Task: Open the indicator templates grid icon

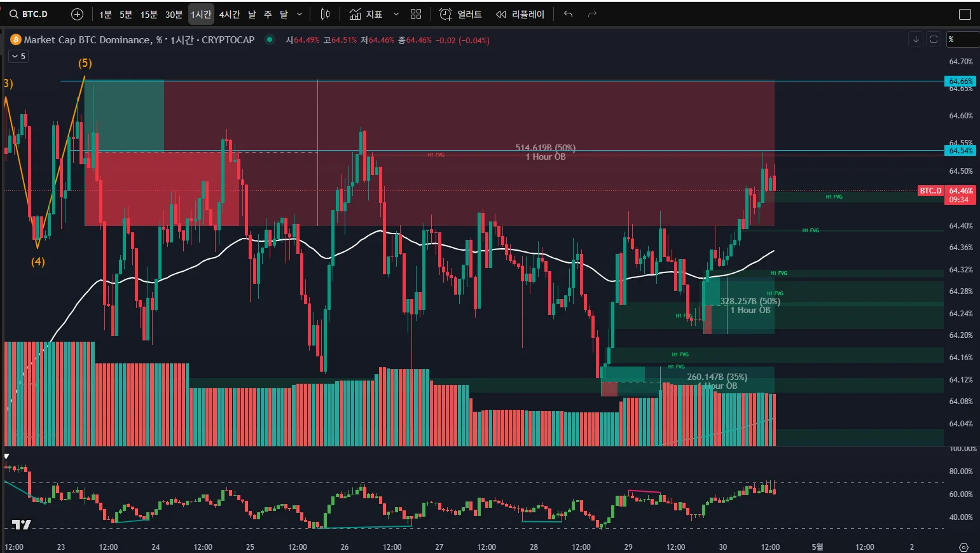Action: [416, 14]
